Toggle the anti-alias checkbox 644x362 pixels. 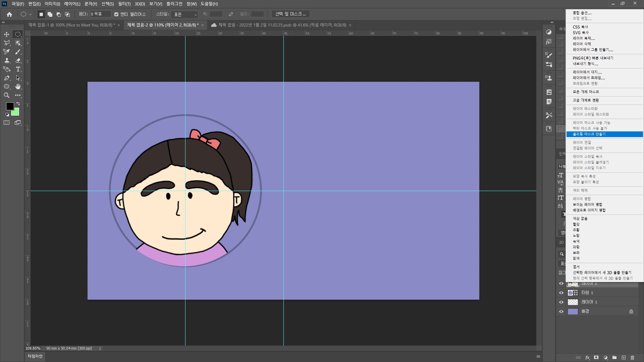pos(116,14)
